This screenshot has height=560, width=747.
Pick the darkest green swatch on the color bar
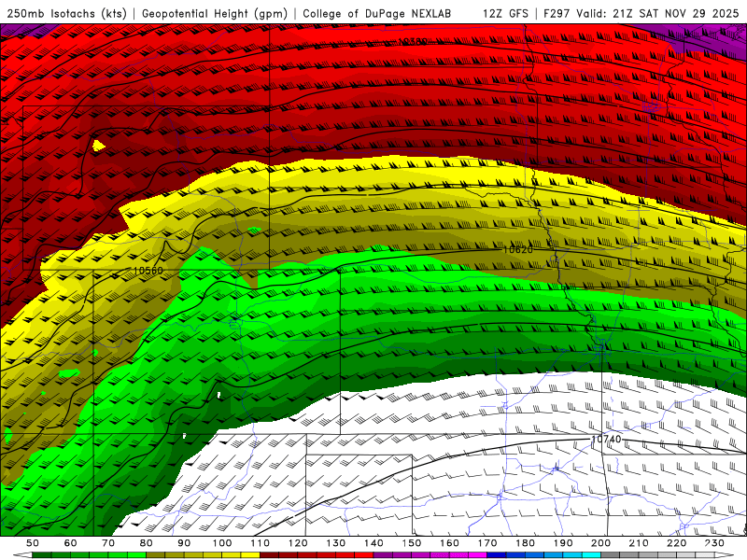tap(42, 555)
